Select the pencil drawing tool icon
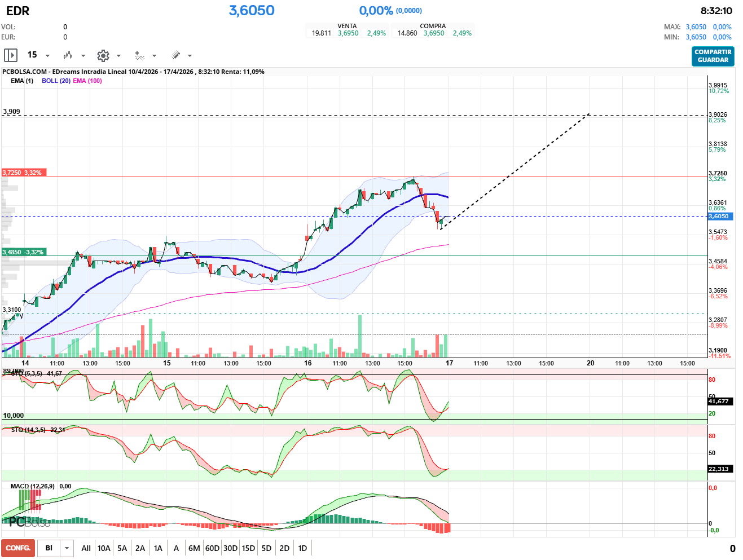This screenshot has height=560, width=743. pos(175,55)
